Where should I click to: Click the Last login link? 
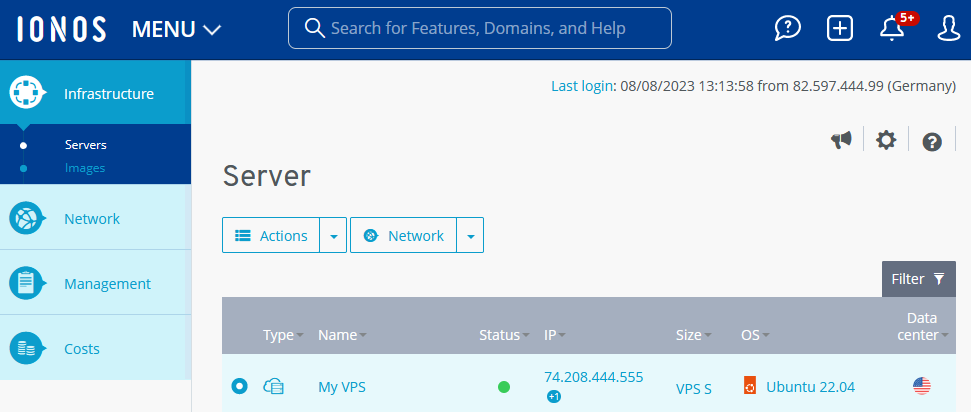(582, 86)
